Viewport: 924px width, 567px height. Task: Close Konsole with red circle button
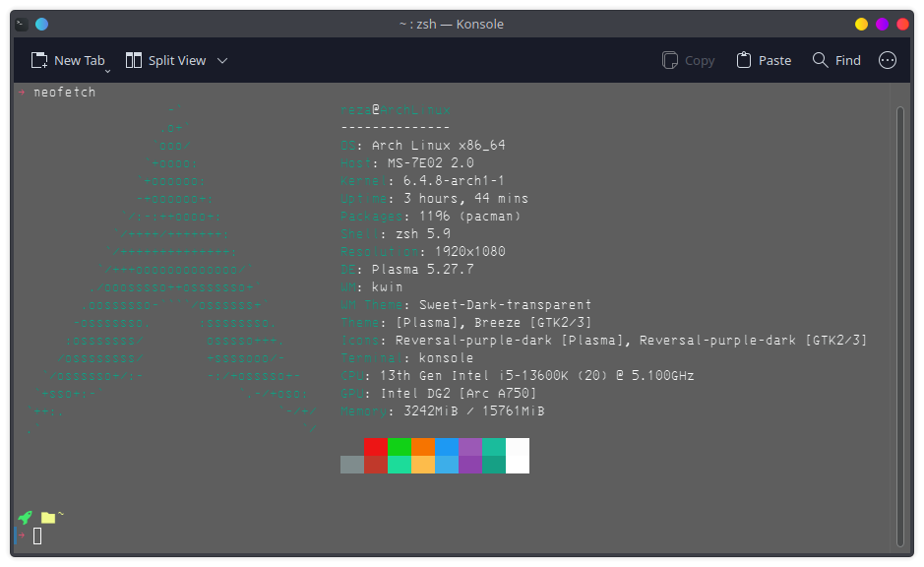(902, 25)
